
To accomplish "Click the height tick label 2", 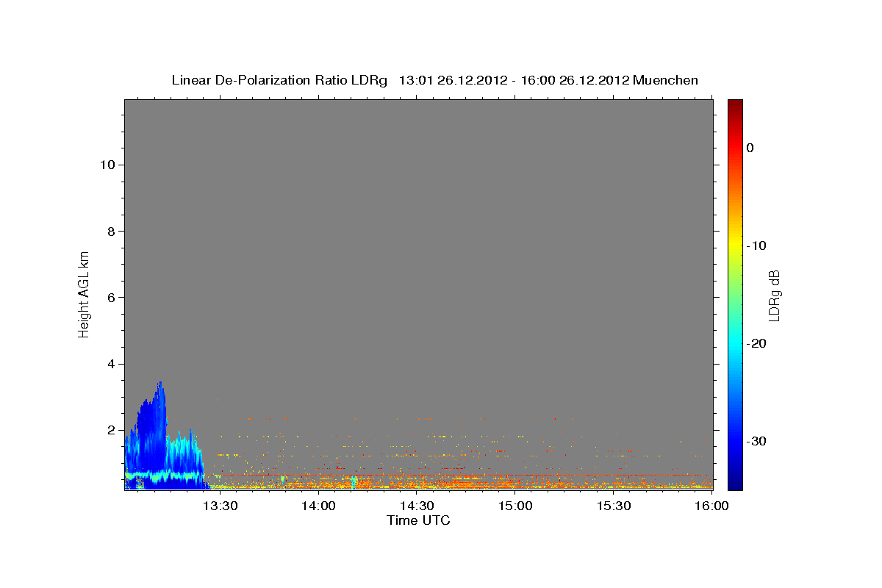I will [x=110, y=430].
